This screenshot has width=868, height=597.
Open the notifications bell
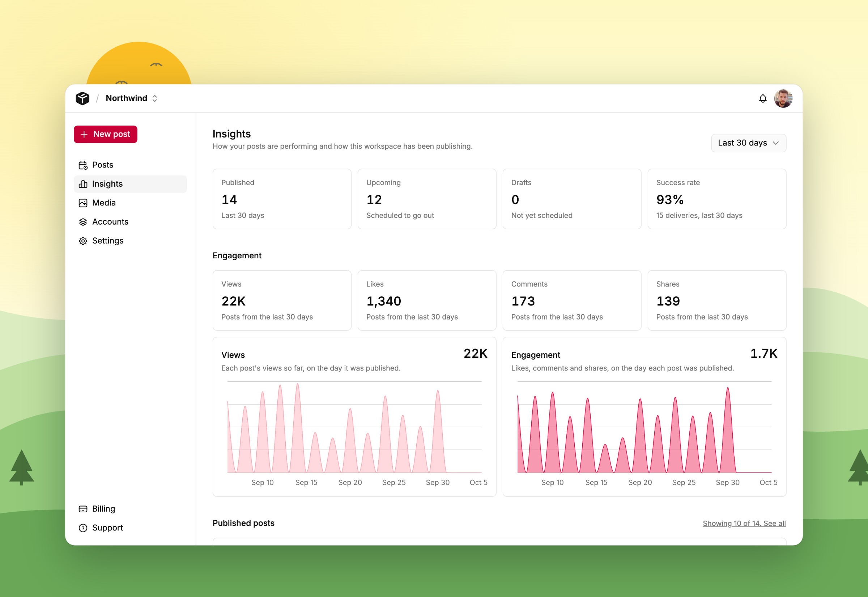click(x=763, y=98)
